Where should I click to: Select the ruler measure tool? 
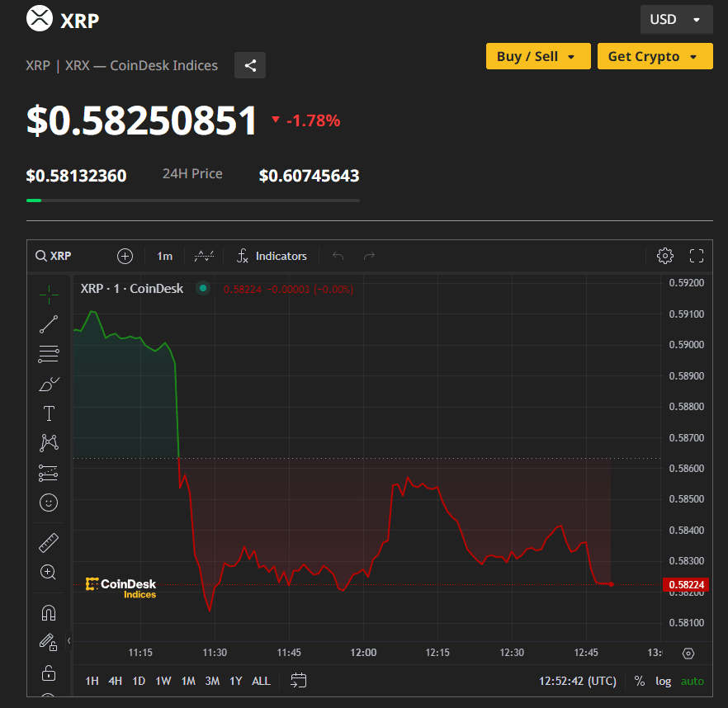(x=49, y=543)
